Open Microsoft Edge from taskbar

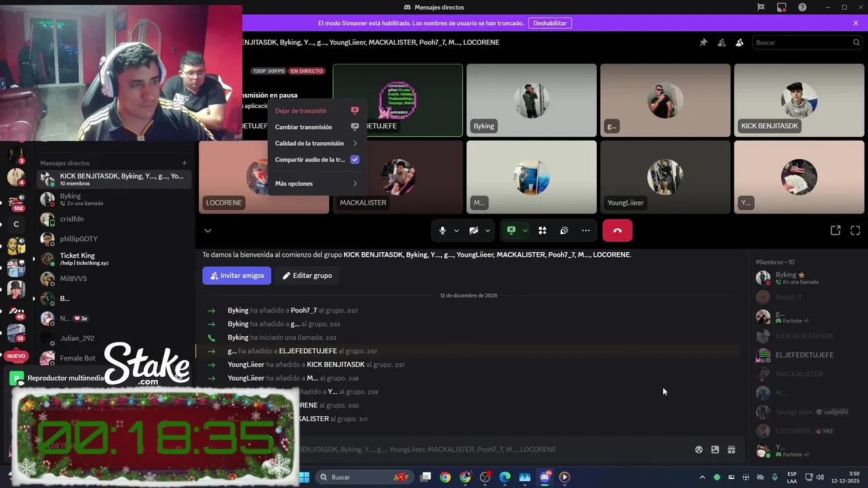tap(505, 477)
